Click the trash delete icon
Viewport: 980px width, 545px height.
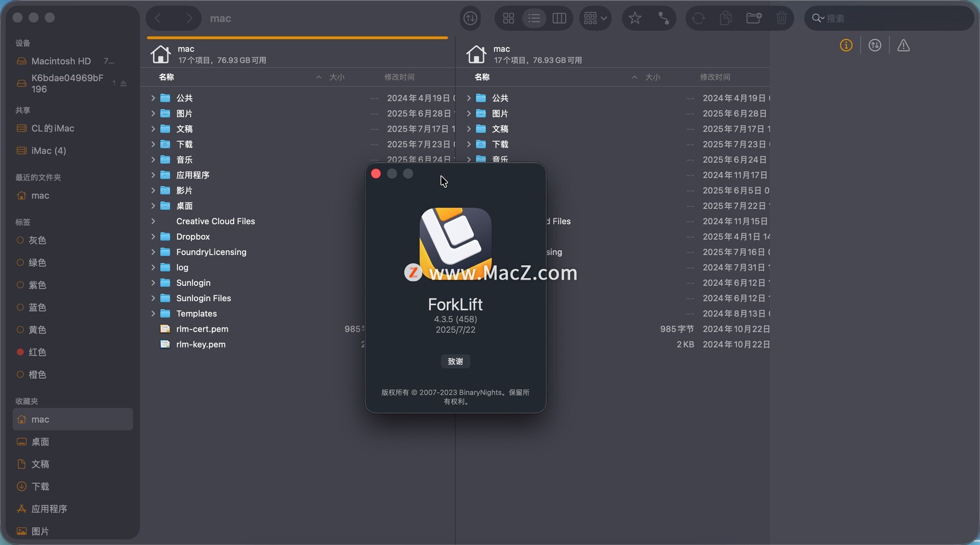781,18
